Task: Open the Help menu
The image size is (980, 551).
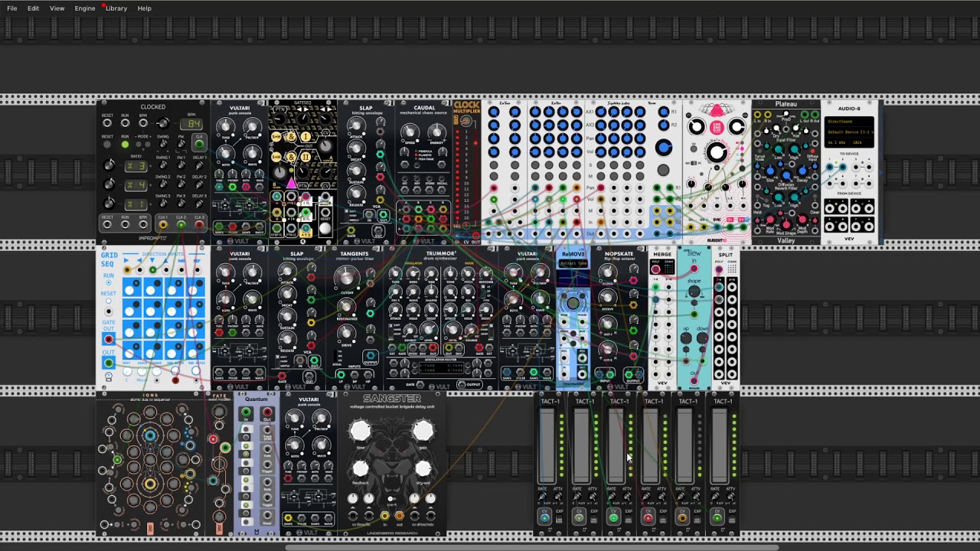Action: point(144,8)
